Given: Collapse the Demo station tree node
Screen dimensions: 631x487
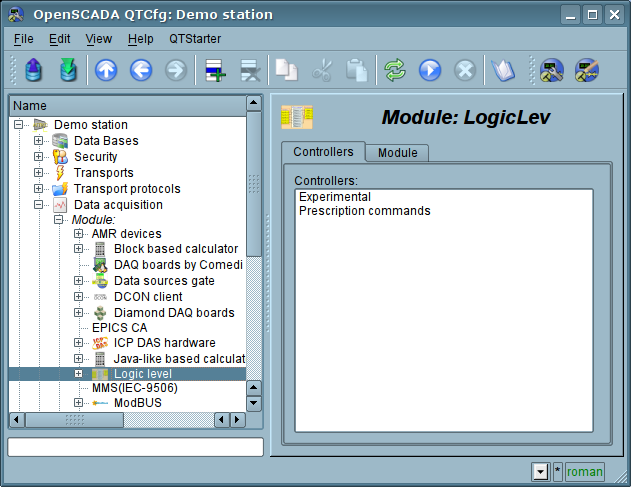Looking at the screenshot, I should click(x=19, y=124).
